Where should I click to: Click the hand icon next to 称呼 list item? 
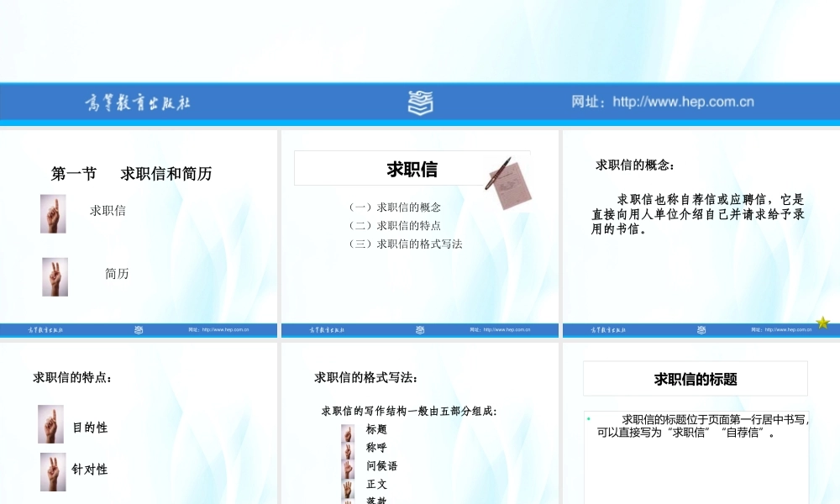click(x=347, y=449)
